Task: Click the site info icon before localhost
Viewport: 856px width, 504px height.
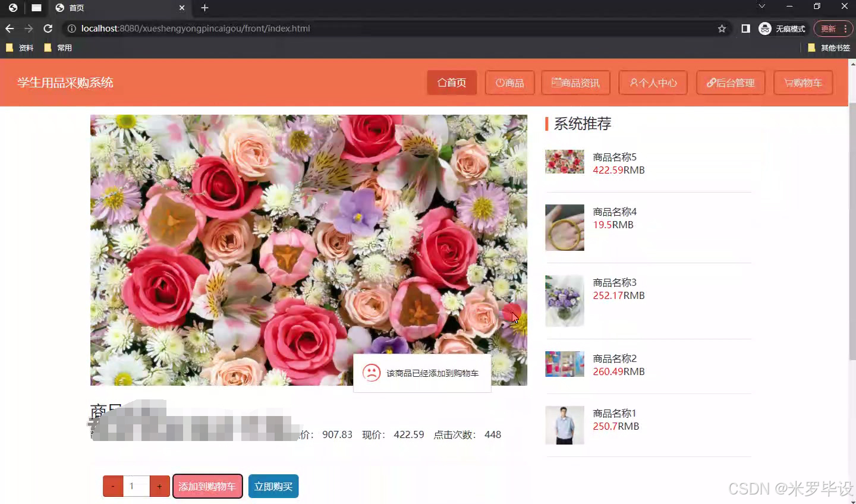Action: pyautogui.click(x=71, y=28)
